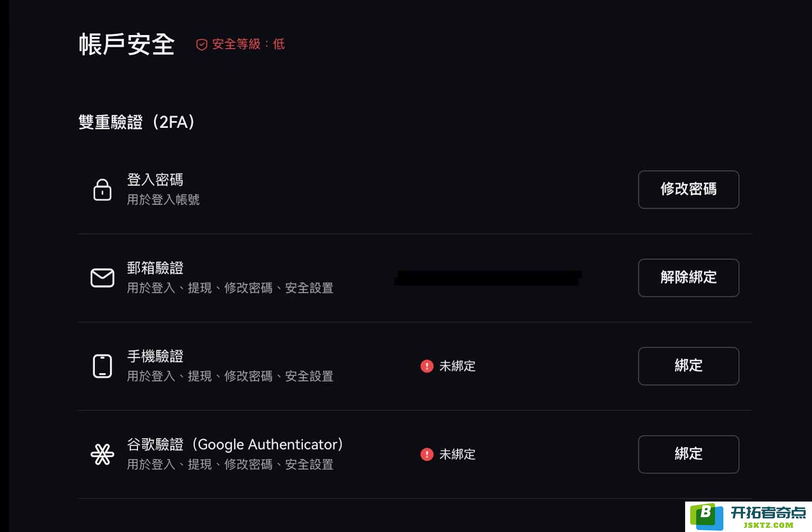Click the red warning icon in 谷歌驗證 row
812x532 pixels.
(427, 454)
